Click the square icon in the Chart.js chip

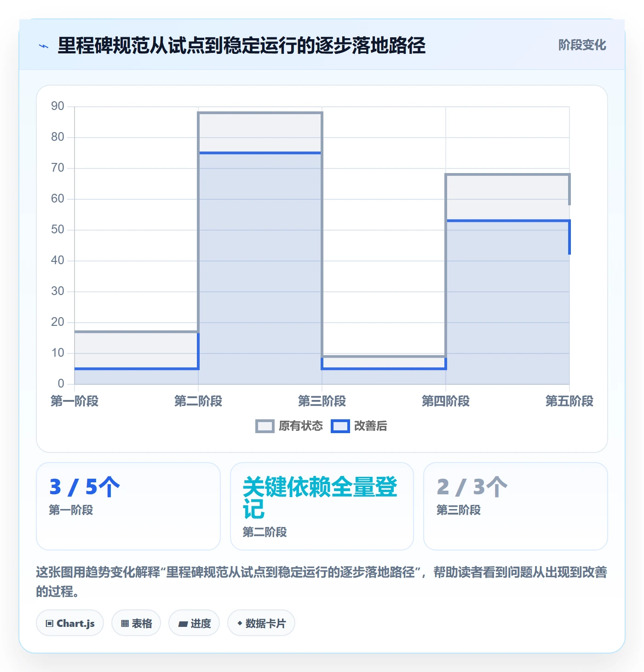[x=50, y=624]
